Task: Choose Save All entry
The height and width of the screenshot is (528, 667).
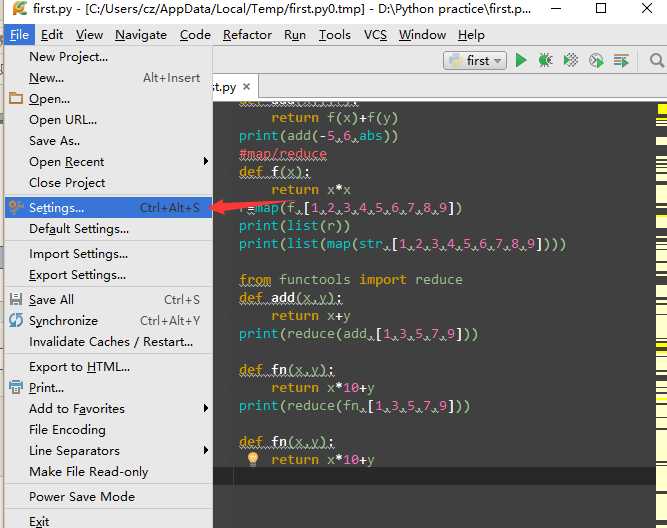Action: tap(108, 300)
